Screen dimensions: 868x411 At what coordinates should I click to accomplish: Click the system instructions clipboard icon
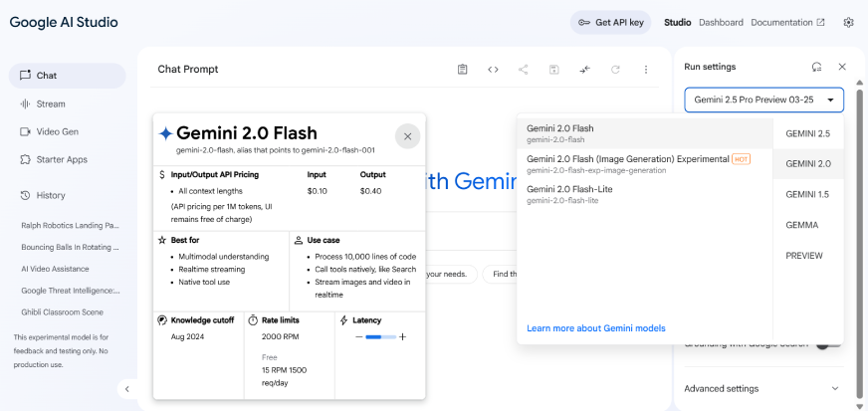(x=462, y=69)
